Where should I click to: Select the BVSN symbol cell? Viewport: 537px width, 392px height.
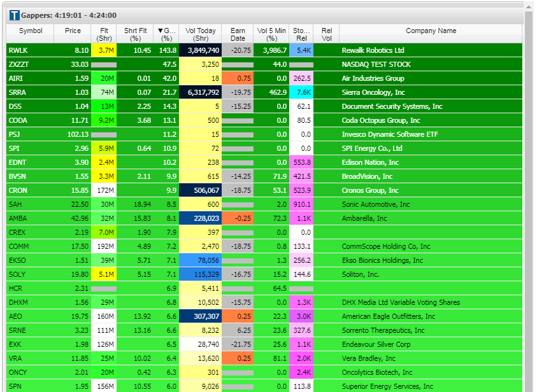31,176
